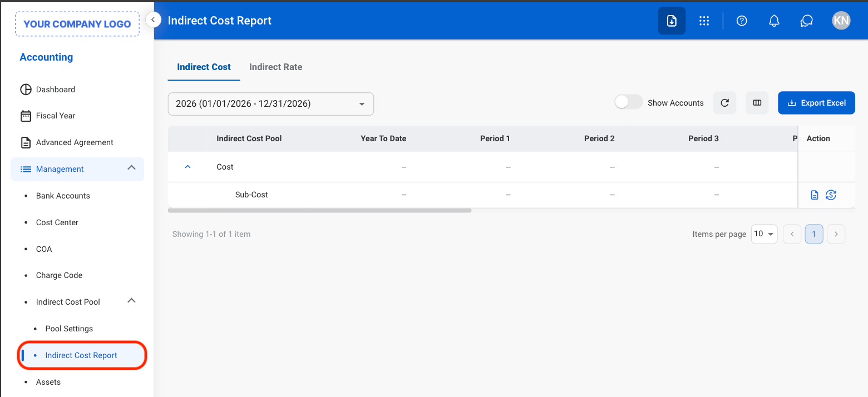Open notifications bell

774,21
